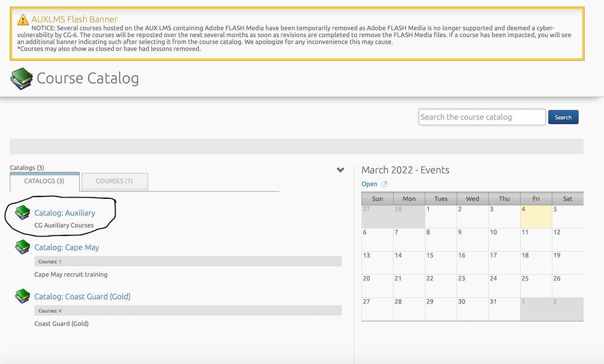Click the Course Catalog books icon in header

(21, 78)
